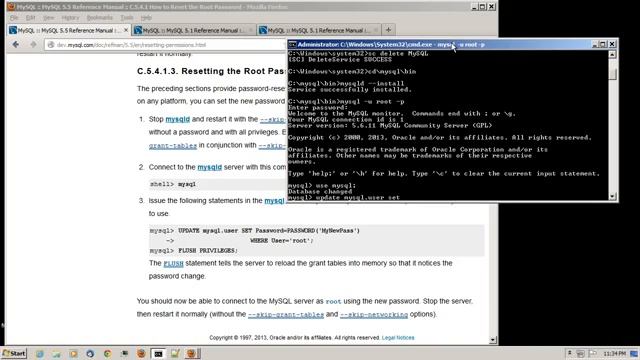Open the FLUSH statement link
640x360 pixels.
click(173, 264)
